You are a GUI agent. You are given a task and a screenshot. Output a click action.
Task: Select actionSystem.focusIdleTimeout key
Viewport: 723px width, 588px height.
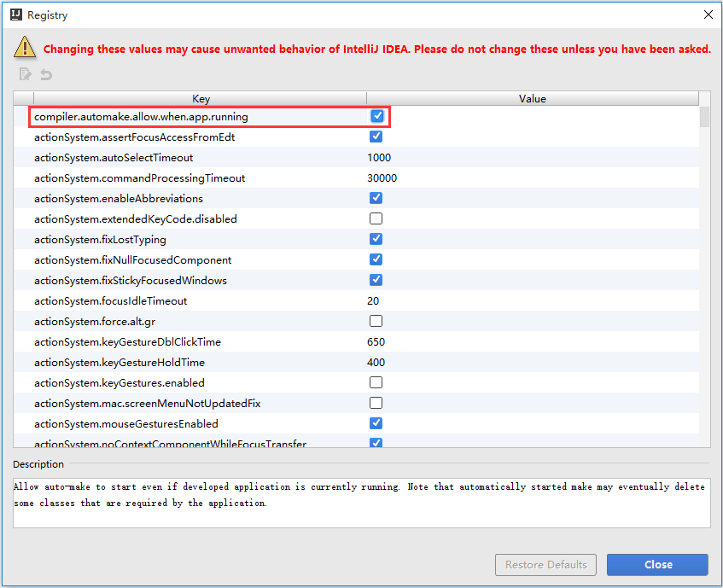(111, 301)
